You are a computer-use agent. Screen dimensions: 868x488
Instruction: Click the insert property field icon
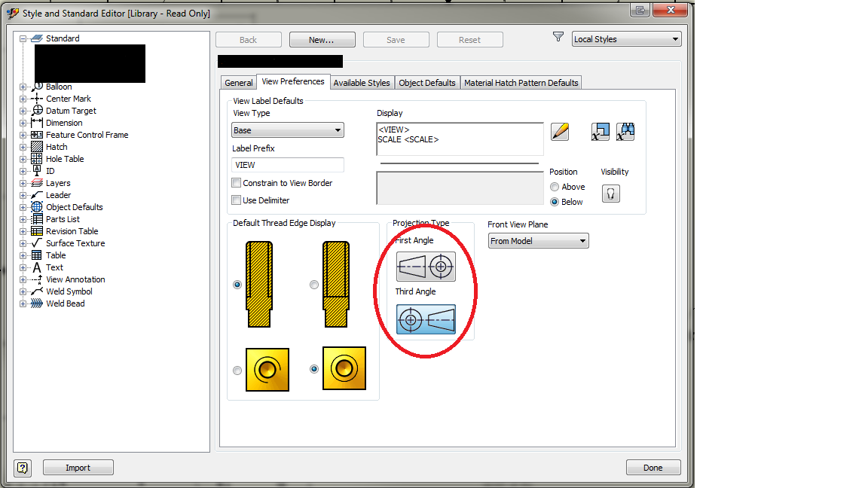(600, 132)
